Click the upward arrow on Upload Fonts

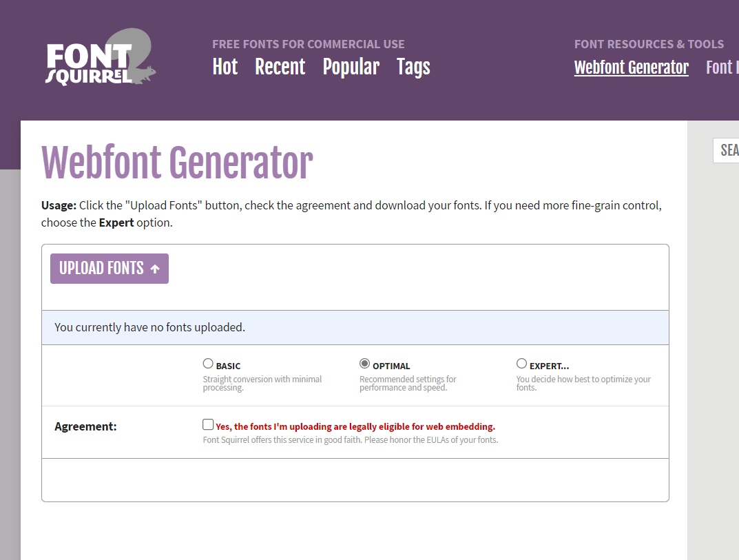[x=155, y=269]
